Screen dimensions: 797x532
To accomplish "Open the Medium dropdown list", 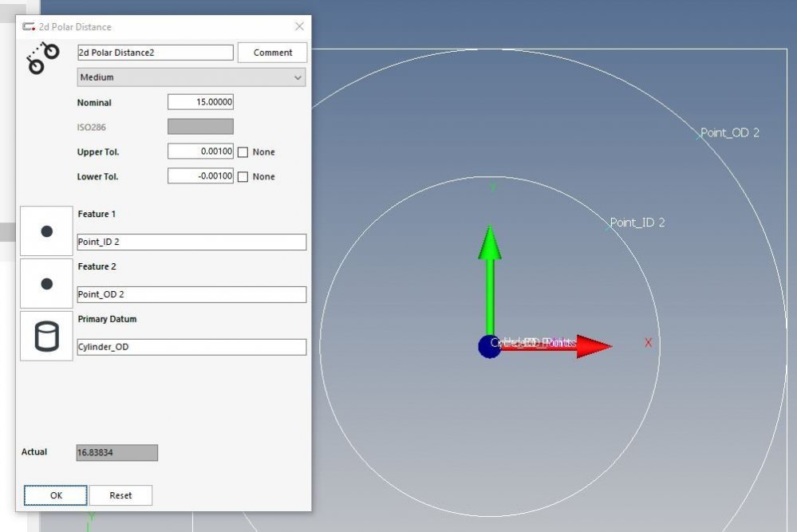I will click(191, 77).
